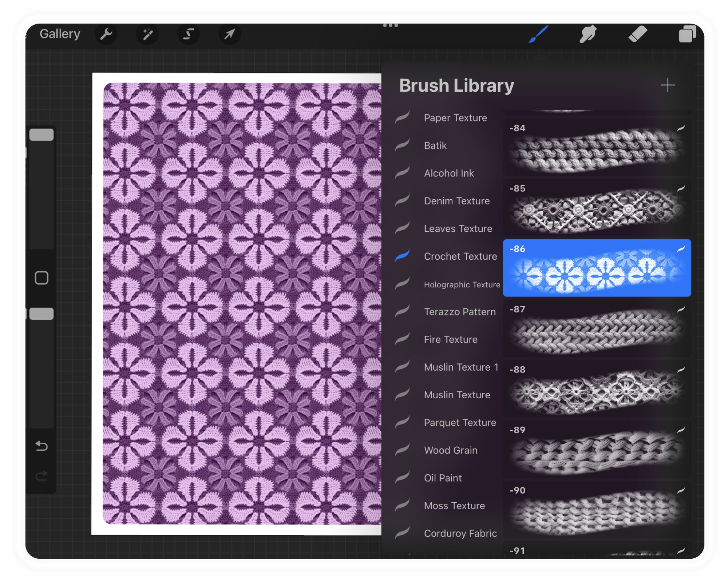Viewport: 728px width, 582px height.
Task: Open the Actions menu with the wrench icon
Action: 106,34
